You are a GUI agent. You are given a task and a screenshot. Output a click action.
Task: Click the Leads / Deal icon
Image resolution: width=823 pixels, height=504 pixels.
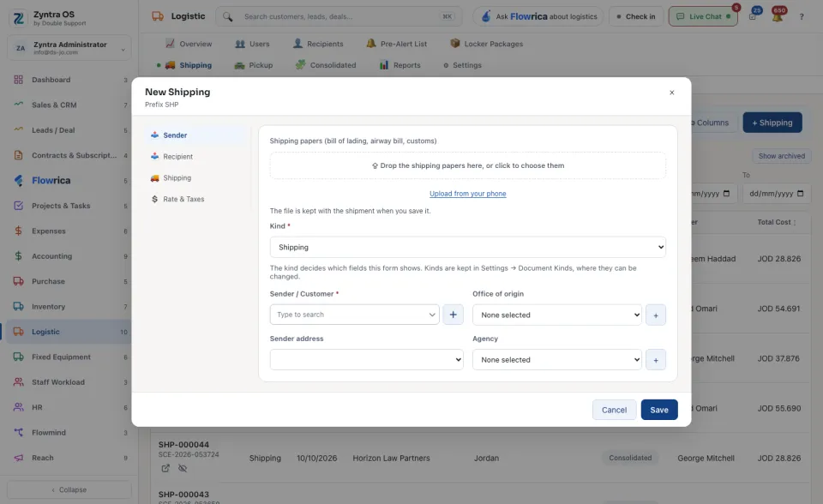pyautogui.click(x=18, y=129)
